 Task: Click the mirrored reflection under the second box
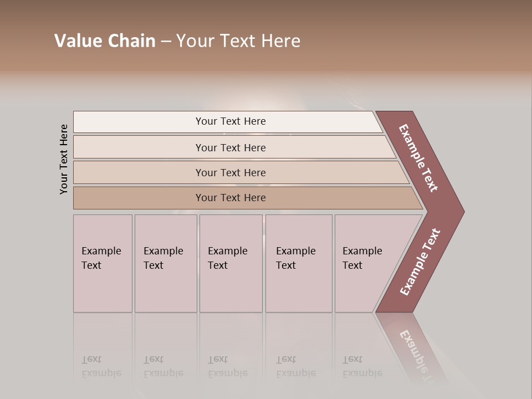point(163,366)
